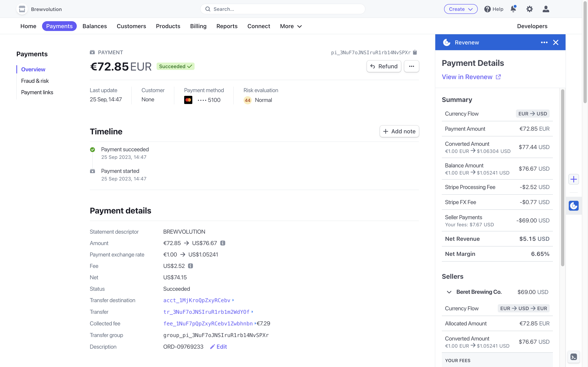The width and height of the screenshot is (588, 367).
Task: Click inside the Search field
Action: pos(282,9)
